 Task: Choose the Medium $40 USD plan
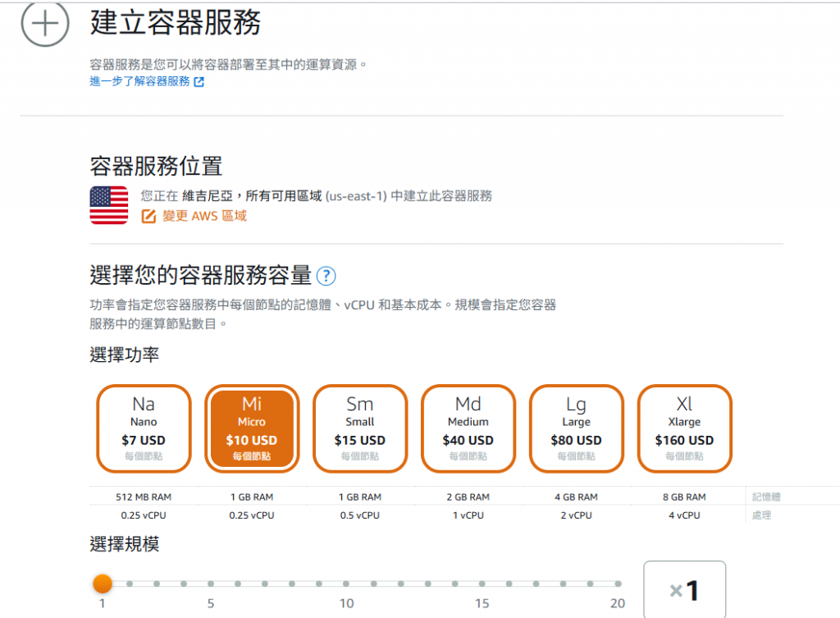point(468,428)
